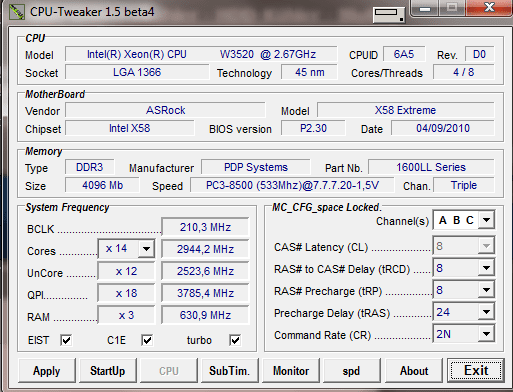
Task: Toggle the C1E checkbox
Action: (x=147, y=340)
